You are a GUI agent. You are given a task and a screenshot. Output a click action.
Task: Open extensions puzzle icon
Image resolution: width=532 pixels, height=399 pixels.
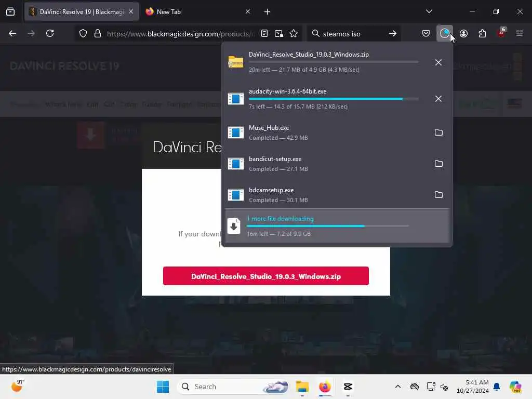coord(482,34)
